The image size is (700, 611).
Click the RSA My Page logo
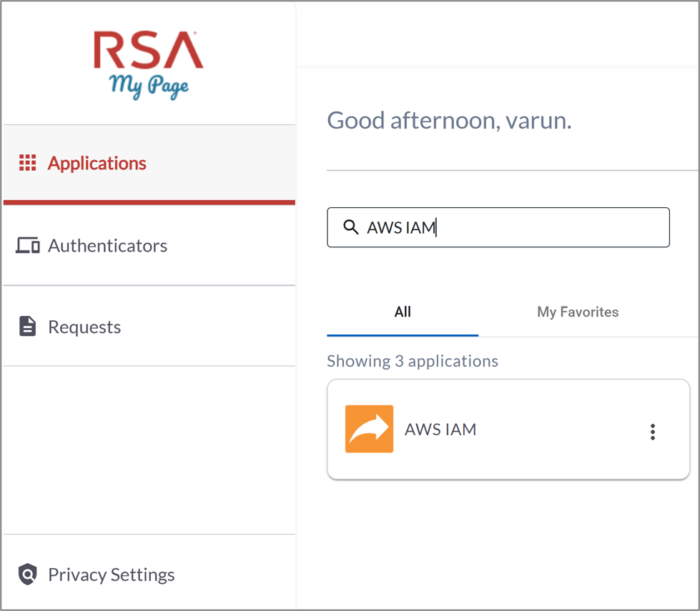pyautogui.click(x=148, y=65)
